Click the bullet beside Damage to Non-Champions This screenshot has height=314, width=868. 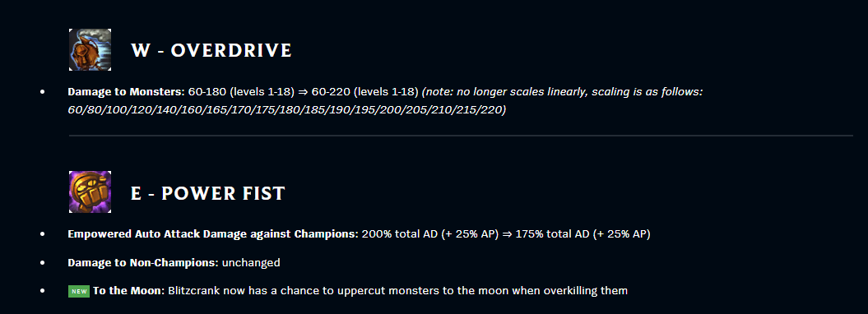[43, 263]
